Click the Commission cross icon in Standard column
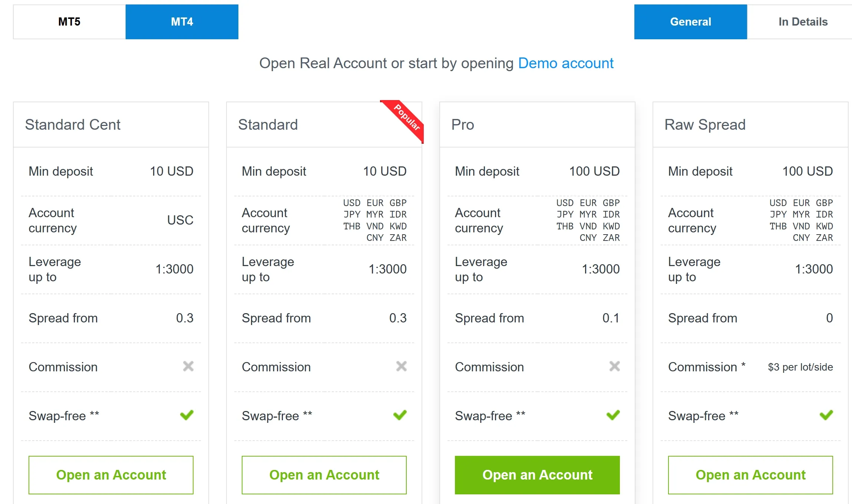 (x=402, y=367)
